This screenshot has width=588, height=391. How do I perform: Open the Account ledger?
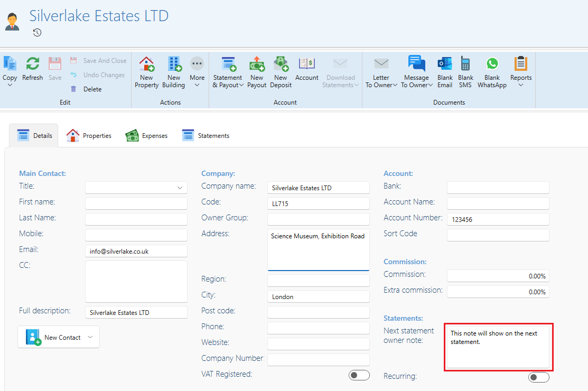pos(307,69)
